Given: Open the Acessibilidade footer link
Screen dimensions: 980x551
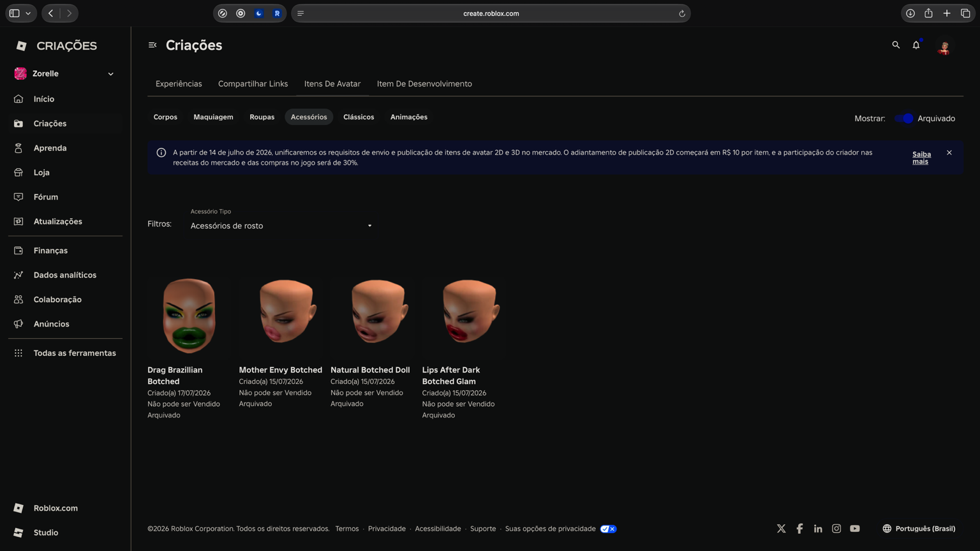Looking at the screenshot, I should (x=438, y=529).
